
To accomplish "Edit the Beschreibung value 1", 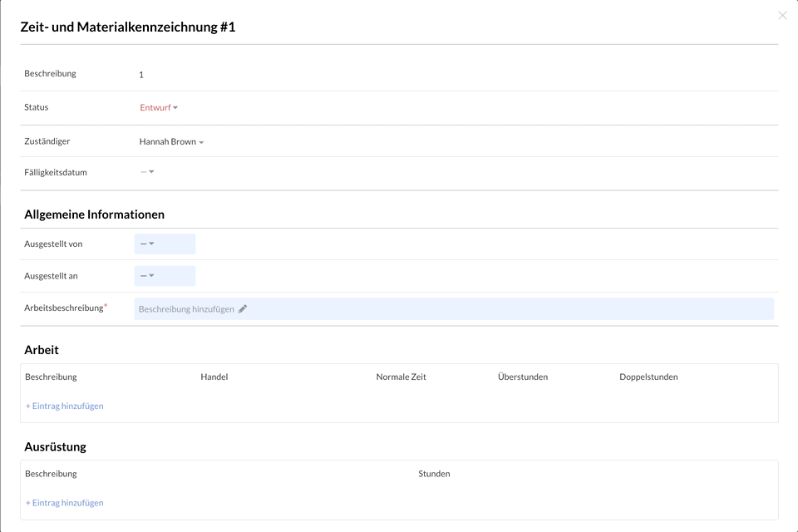I will click(141, 75).
